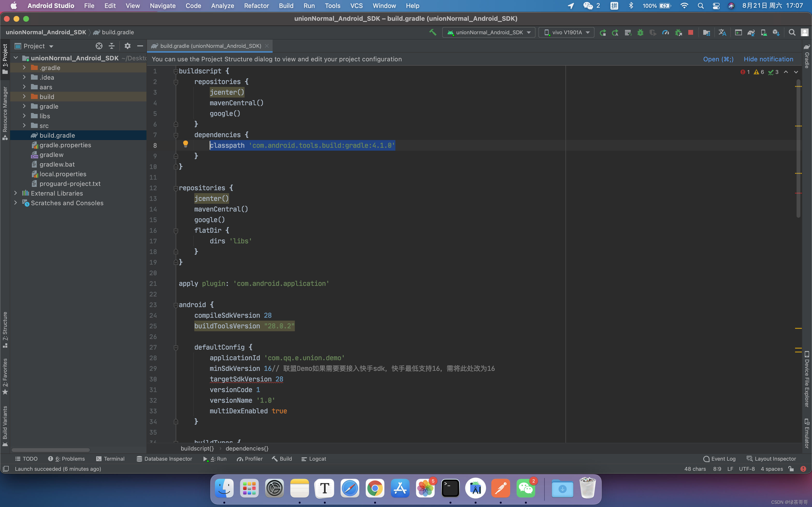Viewport: 812px width, 507px height.
Task: Sync project with Gradle files elephant icon
Action: pyautogui.click(x=751, y=33)
